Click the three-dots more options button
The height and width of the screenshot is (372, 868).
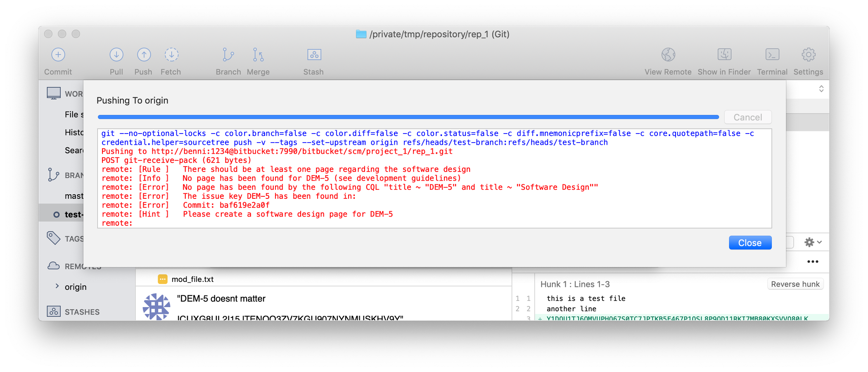813,262
